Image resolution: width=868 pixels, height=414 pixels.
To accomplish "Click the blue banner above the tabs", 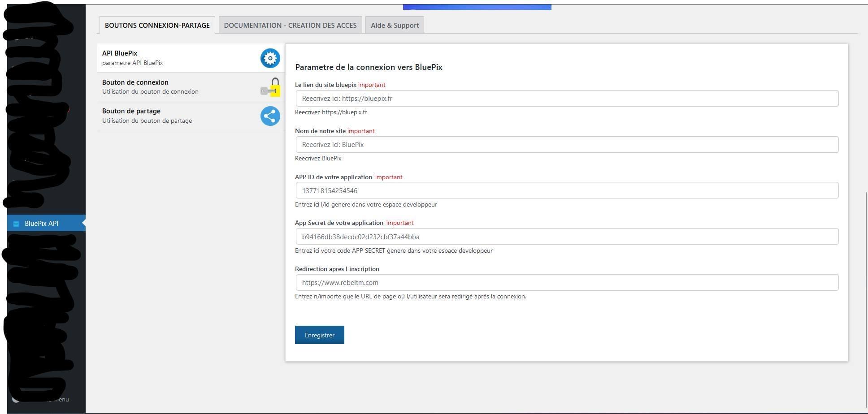I will click(x=477, y=7).
